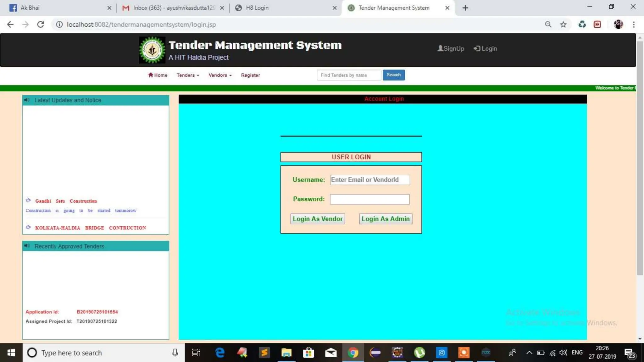Click the Username email input field
Image resolution: width=644 pixels, height=362 pixels.
pyautogui.click(x=370, y=180)
